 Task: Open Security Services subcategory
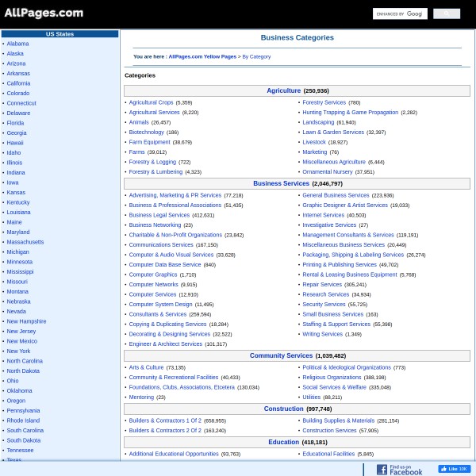324,304
